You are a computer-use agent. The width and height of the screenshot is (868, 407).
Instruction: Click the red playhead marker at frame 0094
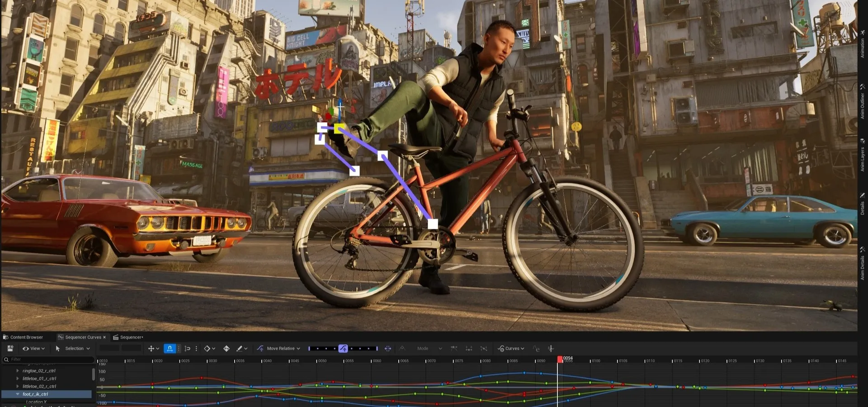click(560, 359)
